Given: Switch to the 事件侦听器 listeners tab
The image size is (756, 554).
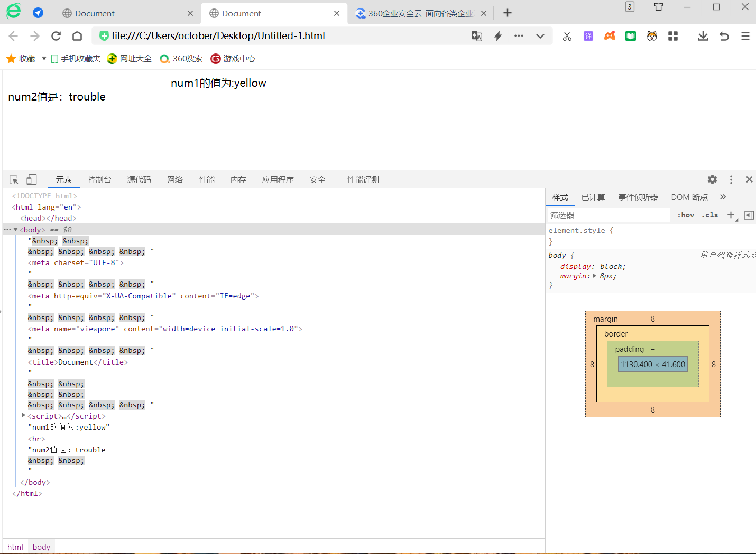Looking at the screenshot, I should 638,197.
